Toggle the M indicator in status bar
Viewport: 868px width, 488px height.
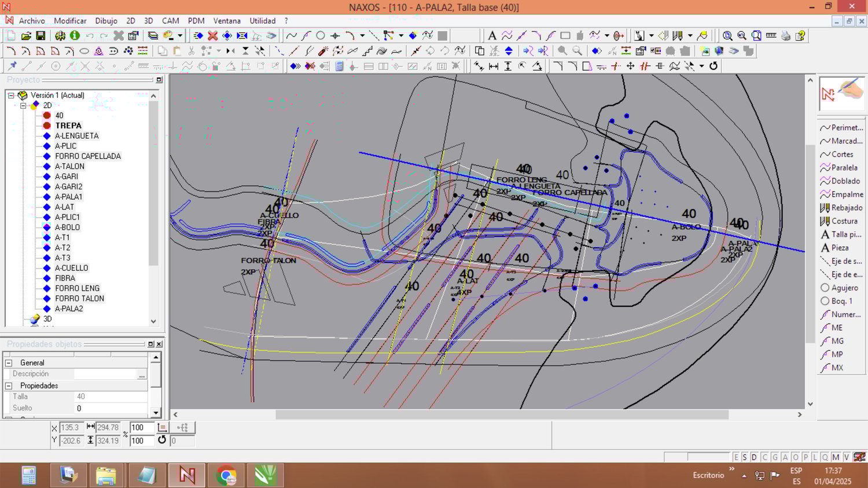(836, 457)
